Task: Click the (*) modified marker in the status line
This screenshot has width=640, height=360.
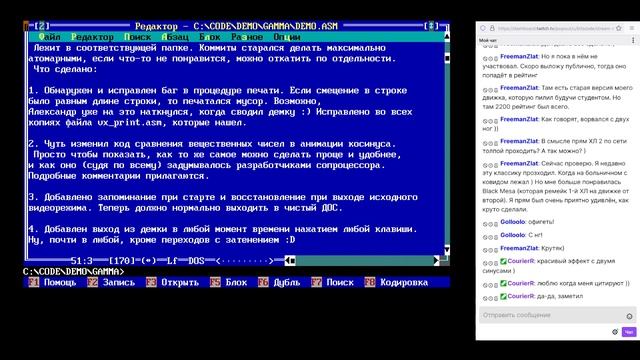Action: pos(149,260)
